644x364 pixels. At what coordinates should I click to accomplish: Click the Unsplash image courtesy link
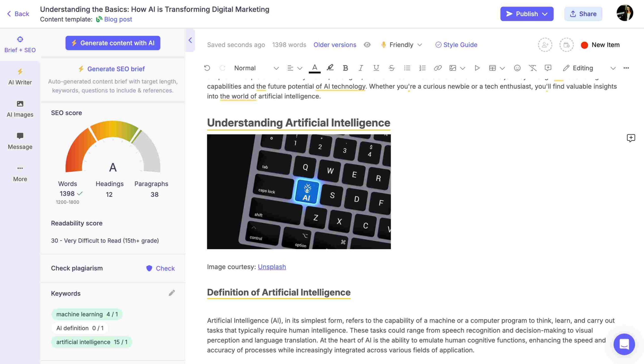(x=272, y=267)
